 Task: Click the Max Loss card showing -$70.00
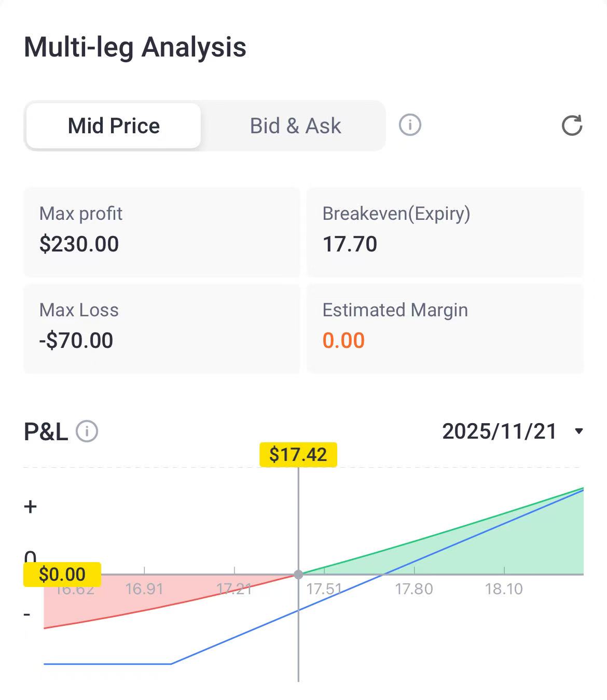[161, 328]
